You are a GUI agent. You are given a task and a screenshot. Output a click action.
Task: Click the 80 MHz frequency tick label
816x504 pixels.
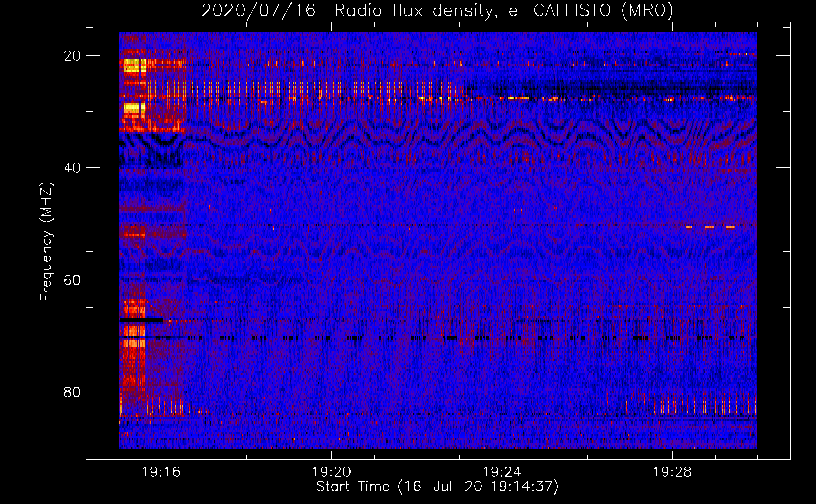(x=72, y=392)
